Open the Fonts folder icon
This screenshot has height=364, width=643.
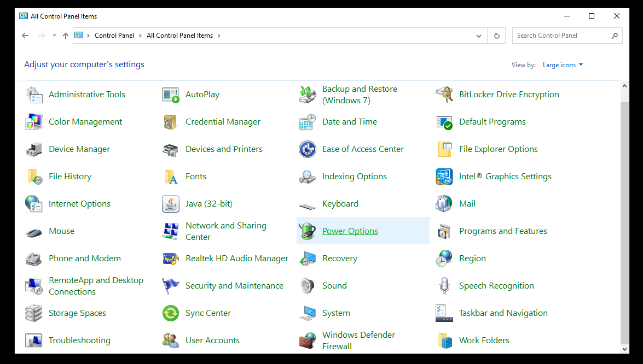tap(171, 177)
